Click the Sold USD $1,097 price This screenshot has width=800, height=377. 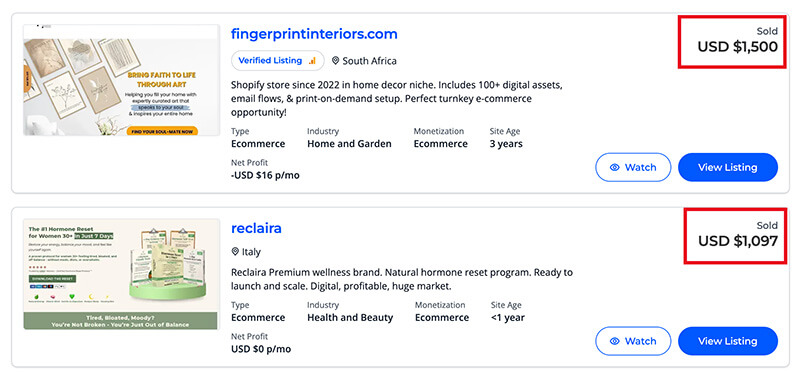point(738,234)
